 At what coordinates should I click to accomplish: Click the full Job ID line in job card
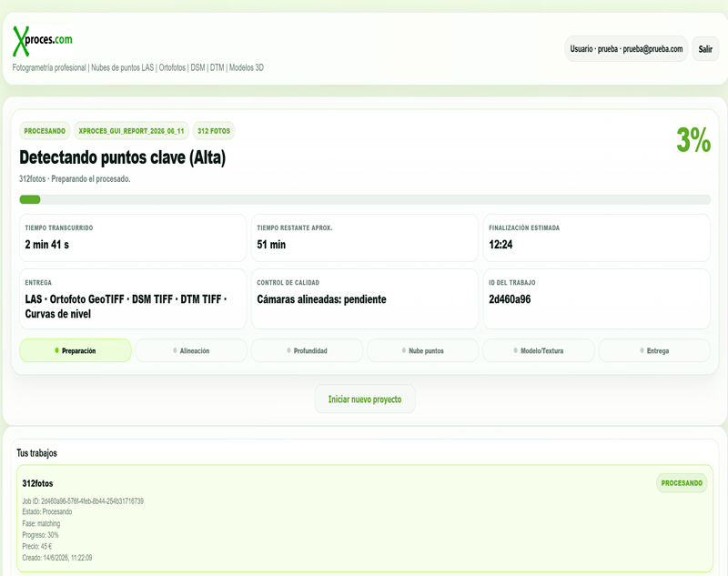tap(83, 501)
